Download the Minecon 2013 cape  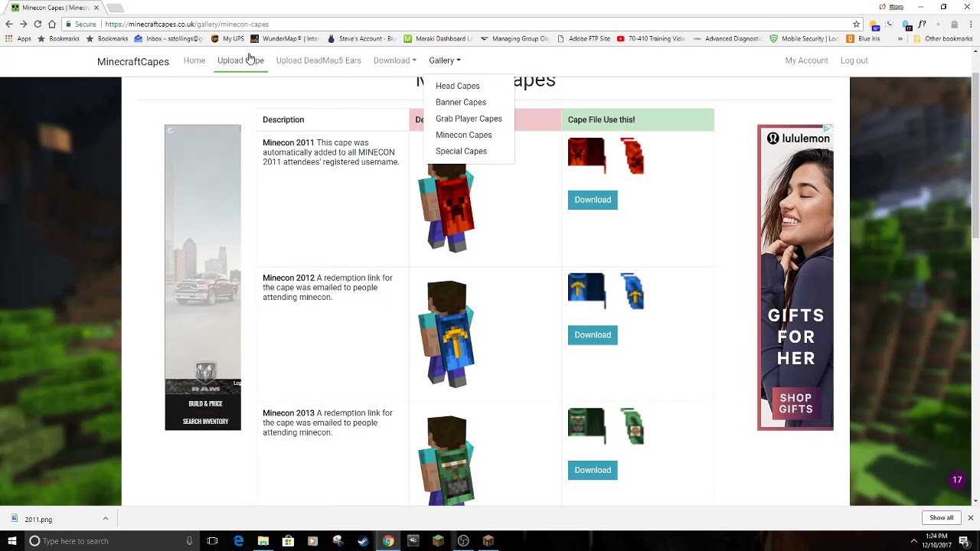click(x=593, y=470)
